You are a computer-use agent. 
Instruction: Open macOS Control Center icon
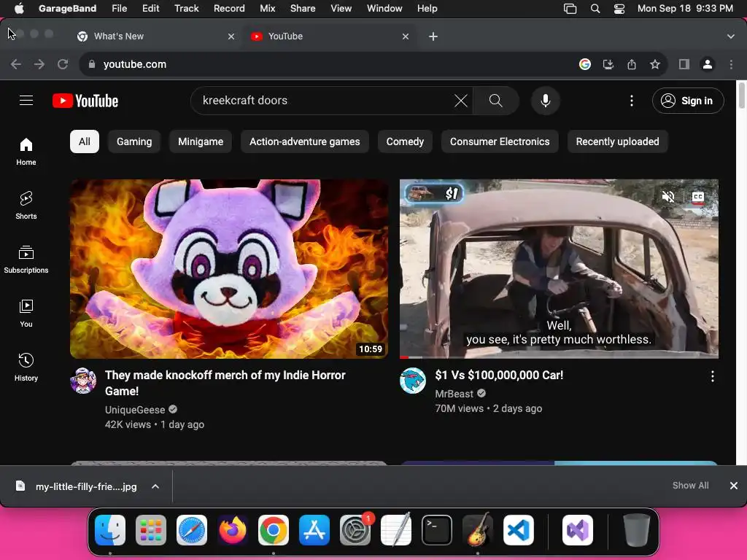tap(619, 8)
